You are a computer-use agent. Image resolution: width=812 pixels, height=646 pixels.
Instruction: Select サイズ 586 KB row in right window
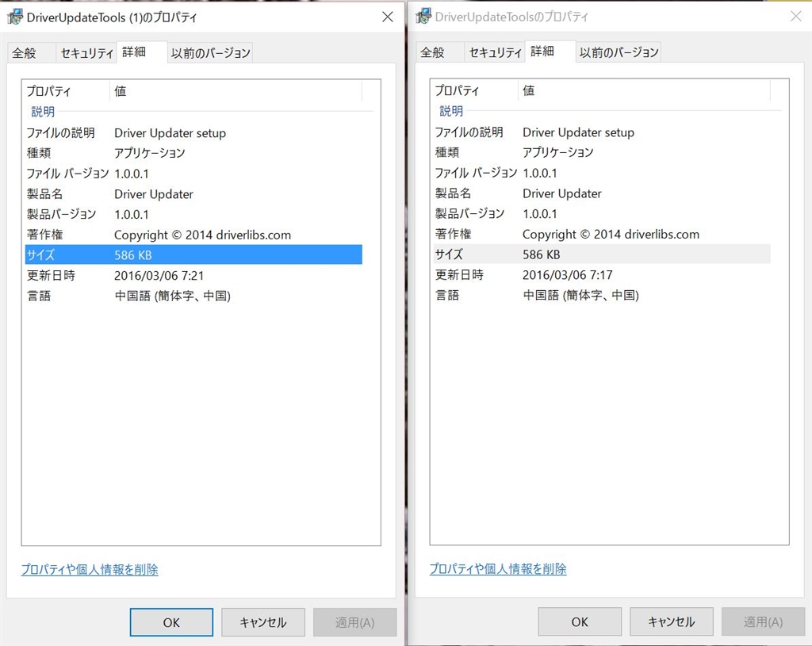coord(602,254)
